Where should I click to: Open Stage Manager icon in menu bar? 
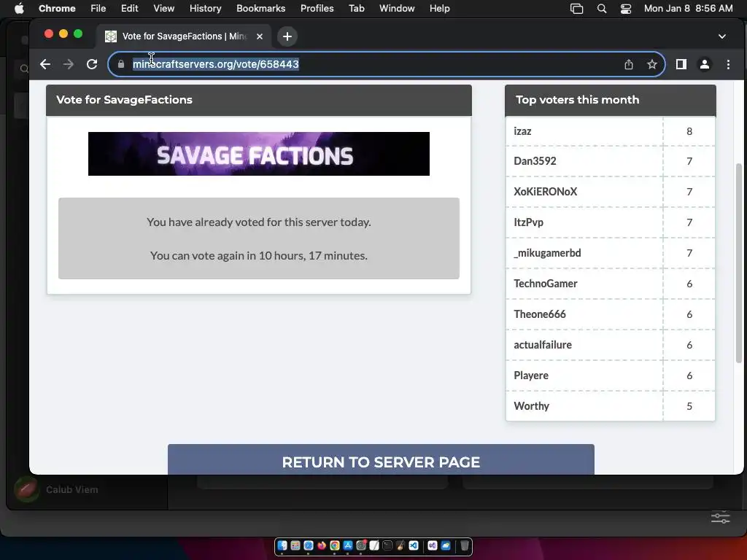click(577, 9)
